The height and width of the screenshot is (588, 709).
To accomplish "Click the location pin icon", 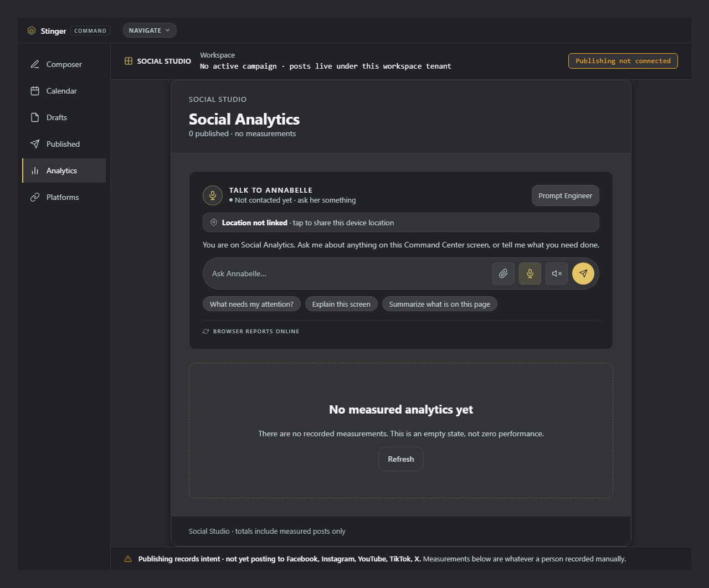I will pos(214,223).
